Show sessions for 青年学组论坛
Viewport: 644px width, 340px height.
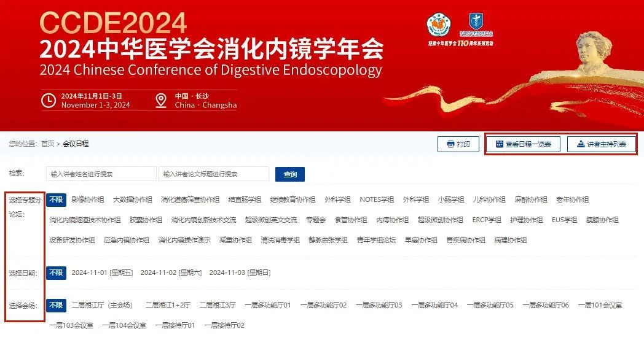point(376,240)
